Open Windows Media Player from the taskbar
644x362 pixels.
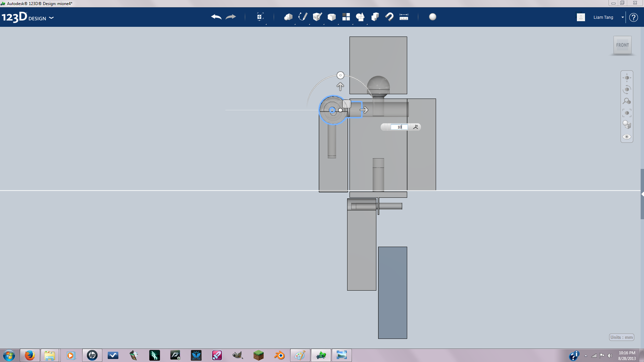tap(70, 355)
